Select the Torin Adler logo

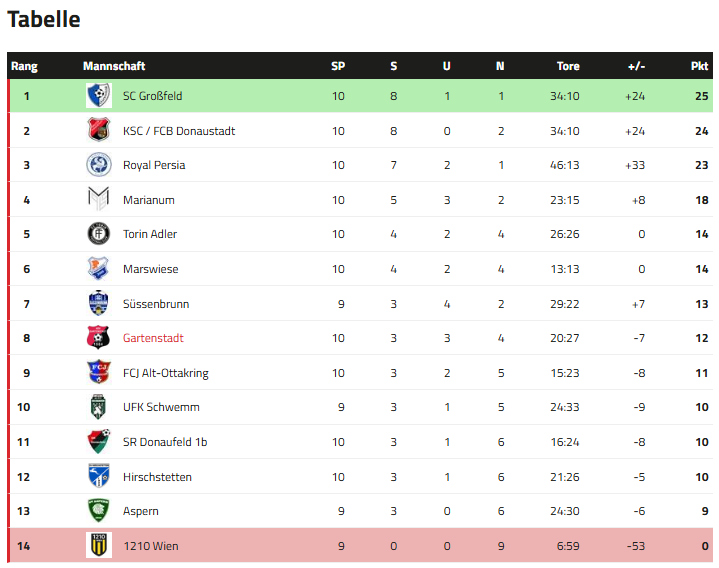click(98, 234)
